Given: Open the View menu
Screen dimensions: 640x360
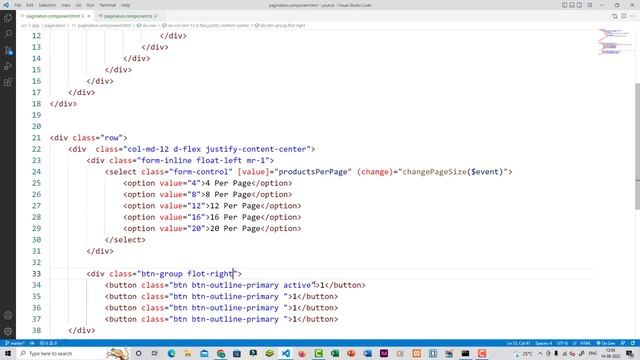Looking at the screenshot, I should pos(66,5).
